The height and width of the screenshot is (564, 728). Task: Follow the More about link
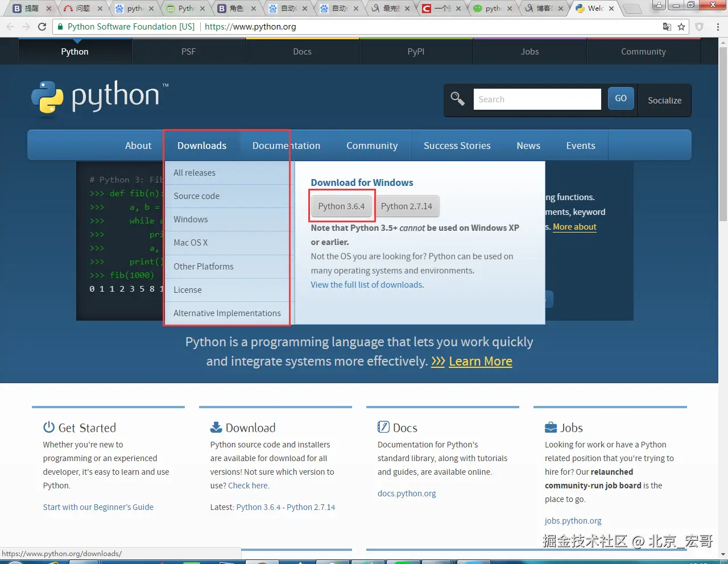tap(574, 227)
